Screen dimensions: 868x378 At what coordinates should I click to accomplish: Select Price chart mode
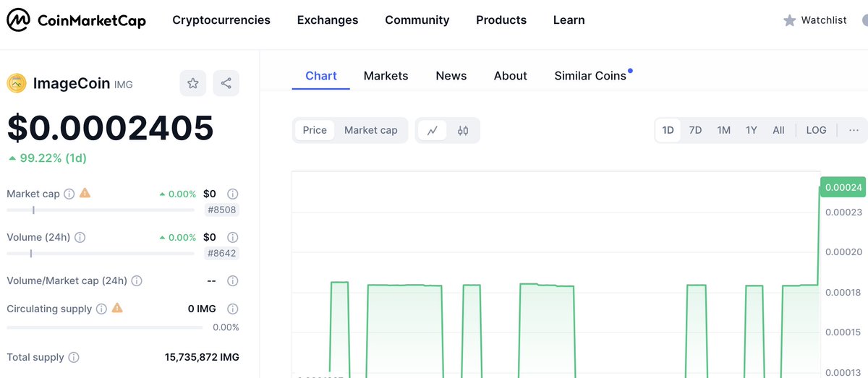coord(315,130)
